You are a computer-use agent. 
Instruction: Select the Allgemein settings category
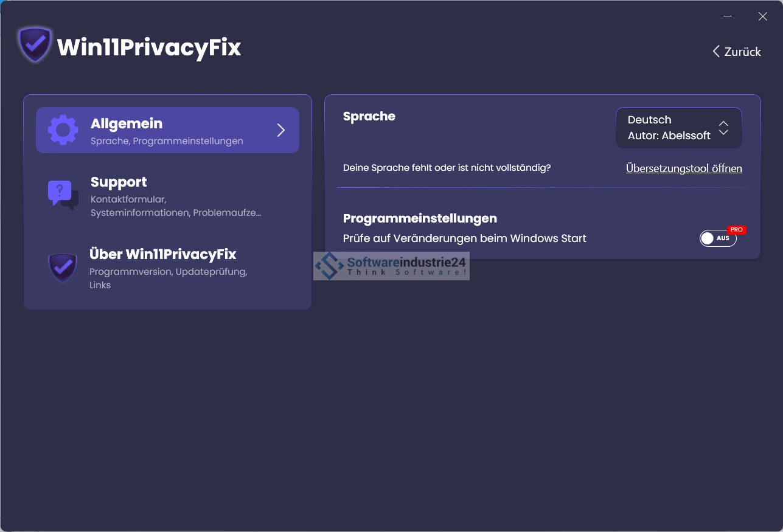pos(167,130)
